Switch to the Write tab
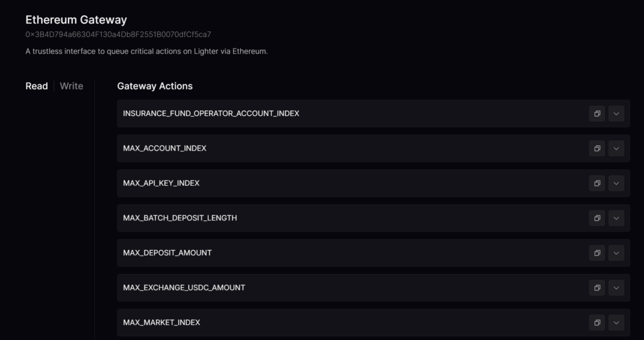This screenshot has width=644, height=340. (x=71, y=86)
